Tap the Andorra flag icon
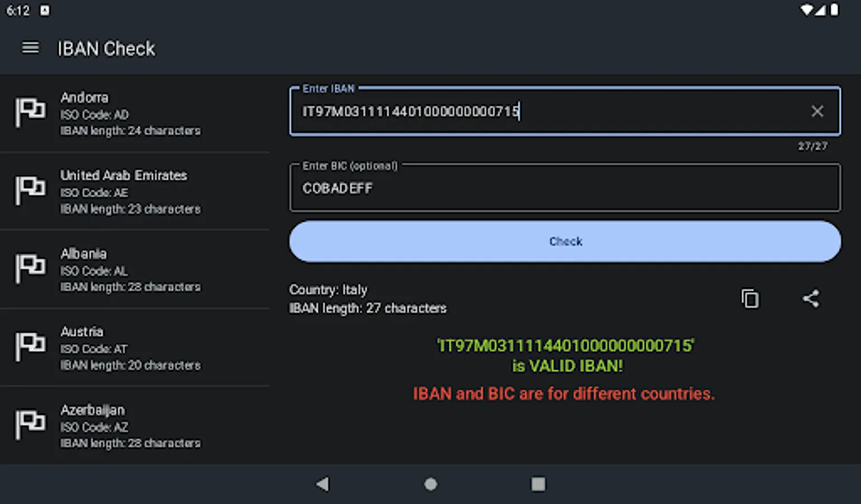The height and width of the screenshot is (504, 861). (30, 113)
